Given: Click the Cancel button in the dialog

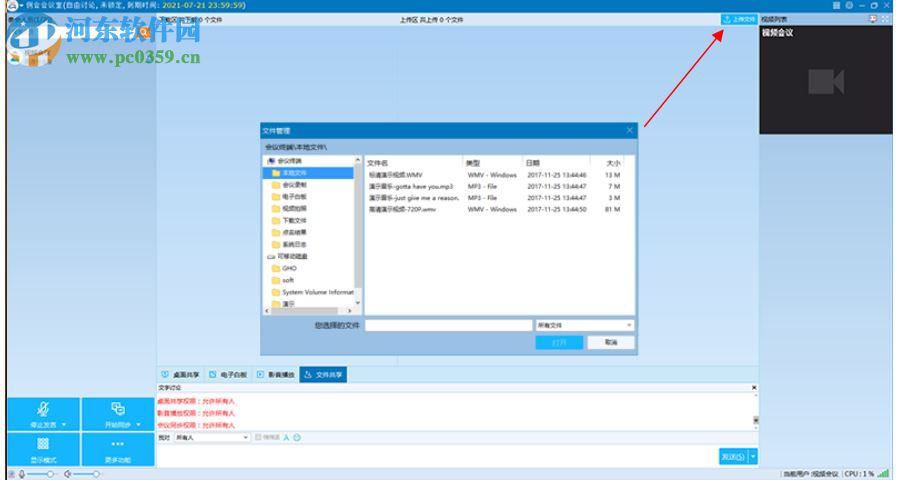Looking at the screenshot, I should [611, 343].
